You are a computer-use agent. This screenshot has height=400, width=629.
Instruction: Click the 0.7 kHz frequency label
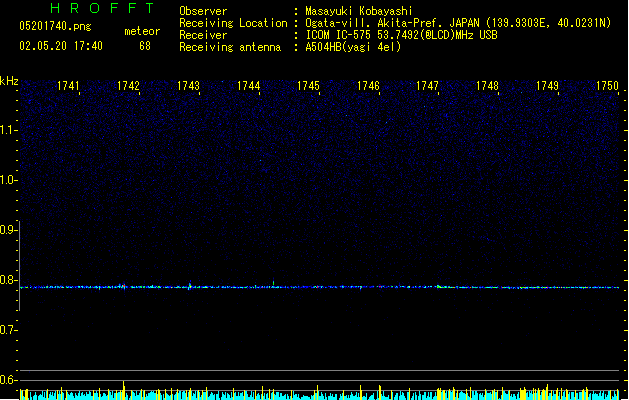[x=8, y=330]
